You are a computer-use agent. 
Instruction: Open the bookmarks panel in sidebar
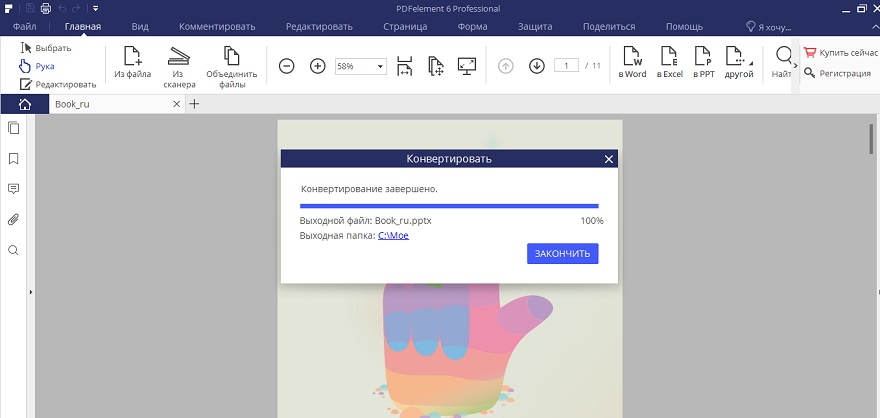click(14, 159)
